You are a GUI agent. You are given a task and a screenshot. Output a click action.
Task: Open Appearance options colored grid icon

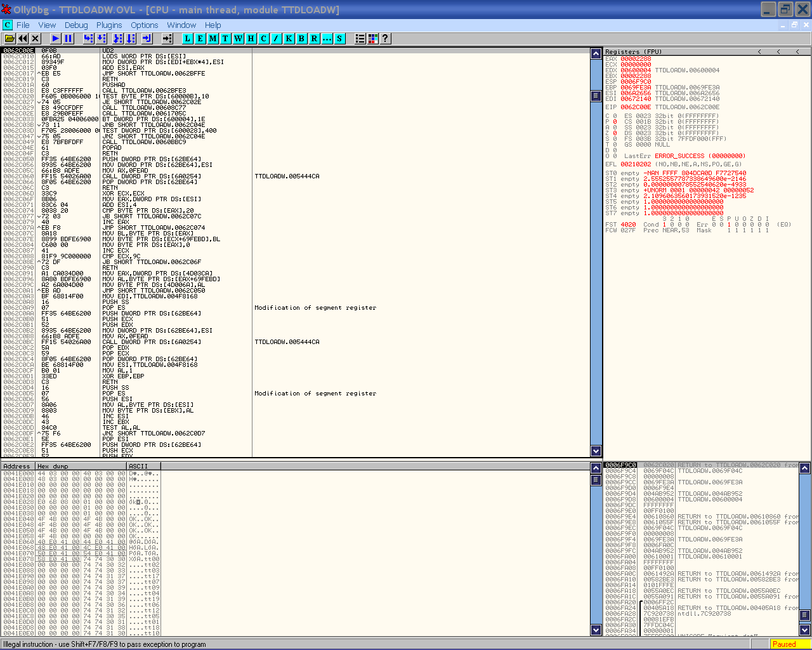pos(372,39)
